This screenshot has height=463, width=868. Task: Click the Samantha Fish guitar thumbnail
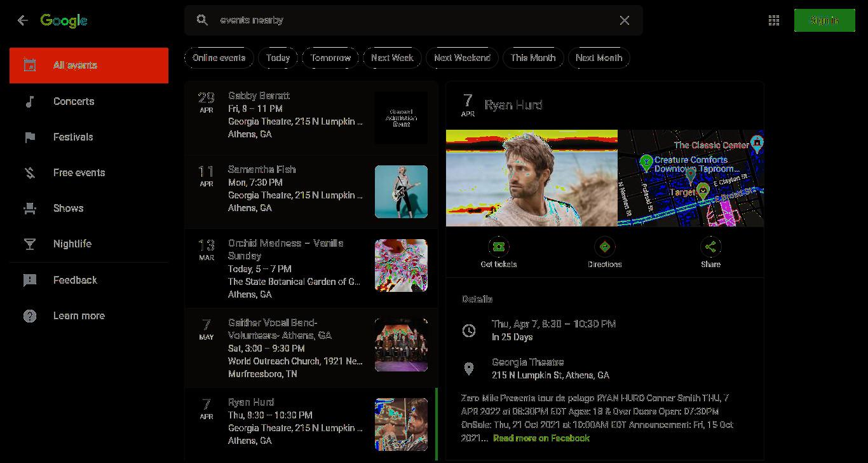click(x=401, y=191)
